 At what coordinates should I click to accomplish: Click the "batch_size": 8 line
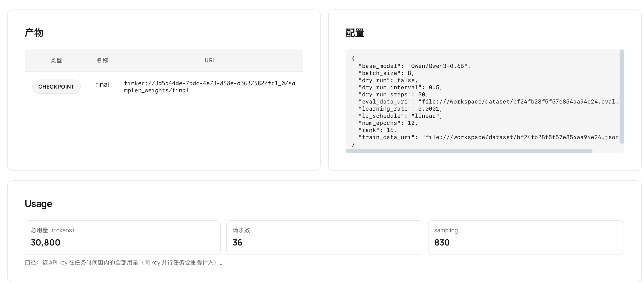click(386, 73)
